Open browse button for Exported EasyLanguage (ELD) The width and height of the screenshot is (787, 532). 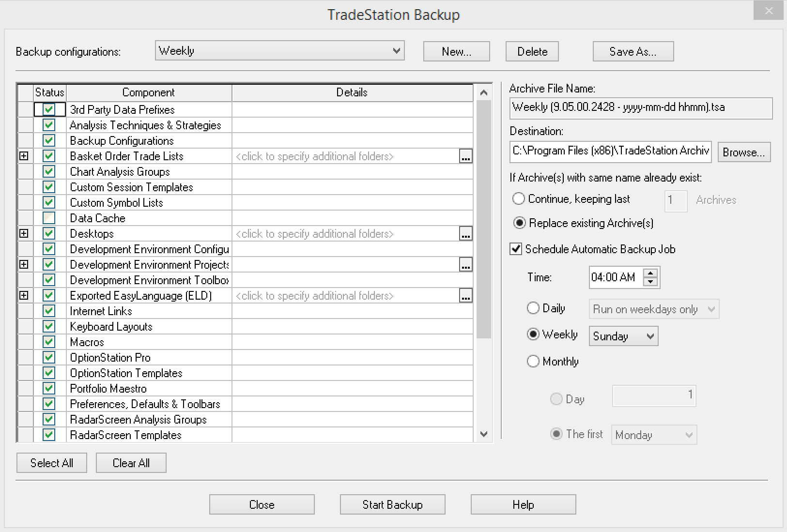pyautogui.click(x=465, y=296)
